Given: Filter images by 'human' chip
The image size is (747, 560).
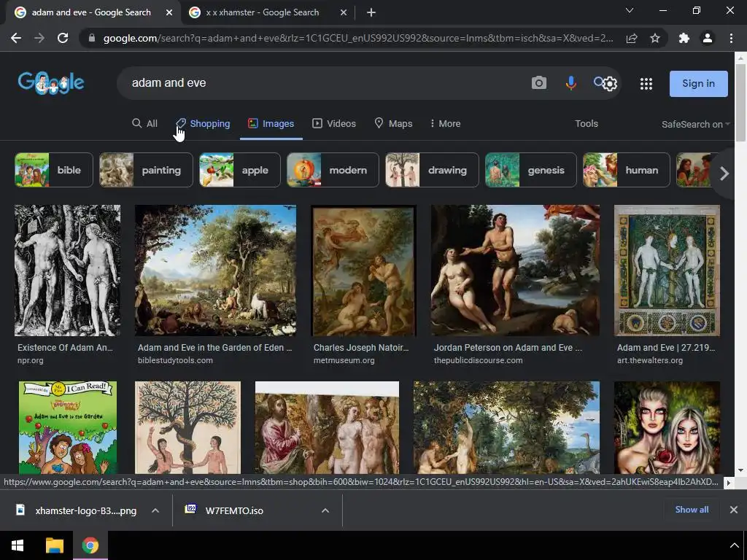Looking at the screenshot, I should coord(626,170).
